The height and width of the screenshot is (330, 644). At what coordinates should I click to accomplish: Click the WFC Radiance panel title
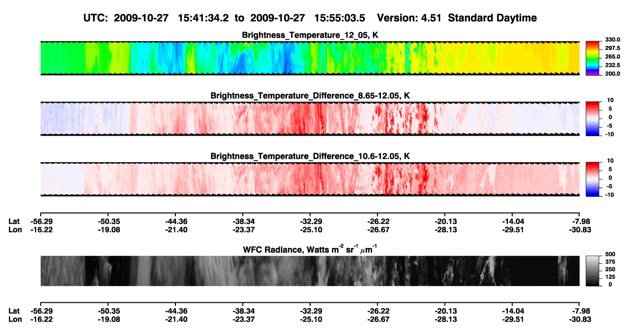click(x=310, y=249)
